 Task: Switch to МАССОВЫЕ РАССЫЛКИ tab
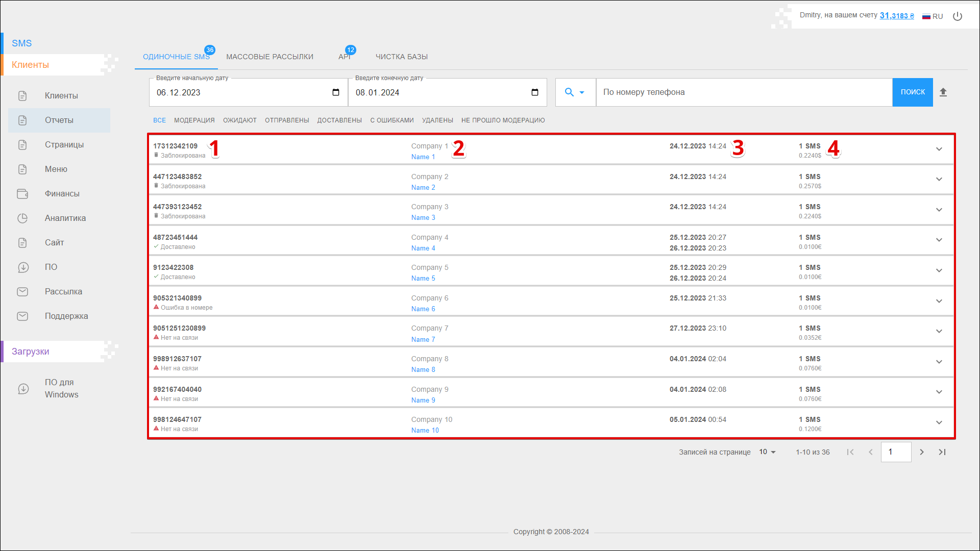pos(269,57)
